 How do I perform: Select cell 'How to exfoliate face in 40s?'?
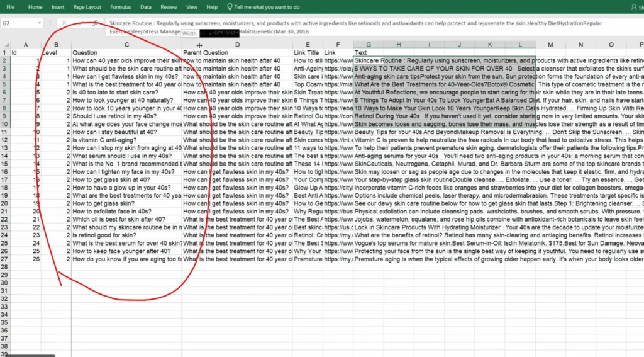pos(126,212)
